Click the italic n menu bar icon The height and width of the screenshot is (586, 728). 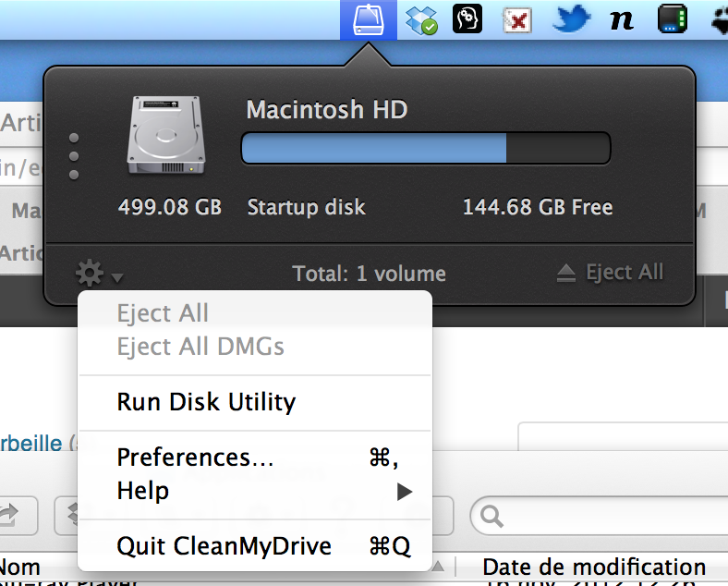point(622,19)
